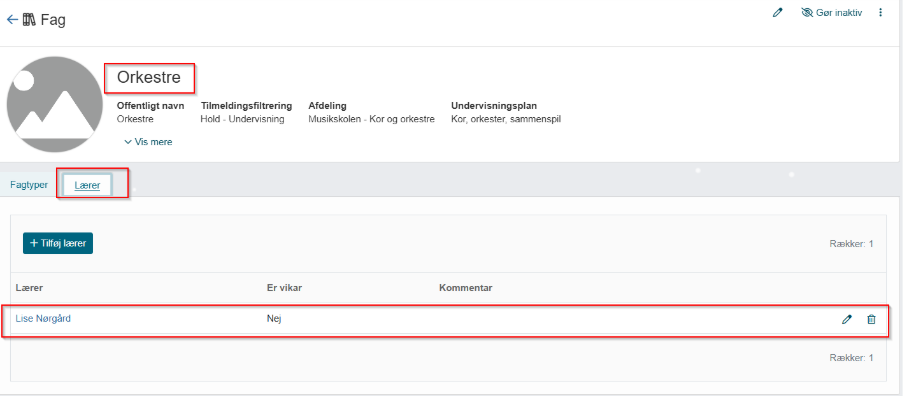Click the Tilføj lærer button
903x396 pixels.
pyautogui.click(x=58, y=243)
